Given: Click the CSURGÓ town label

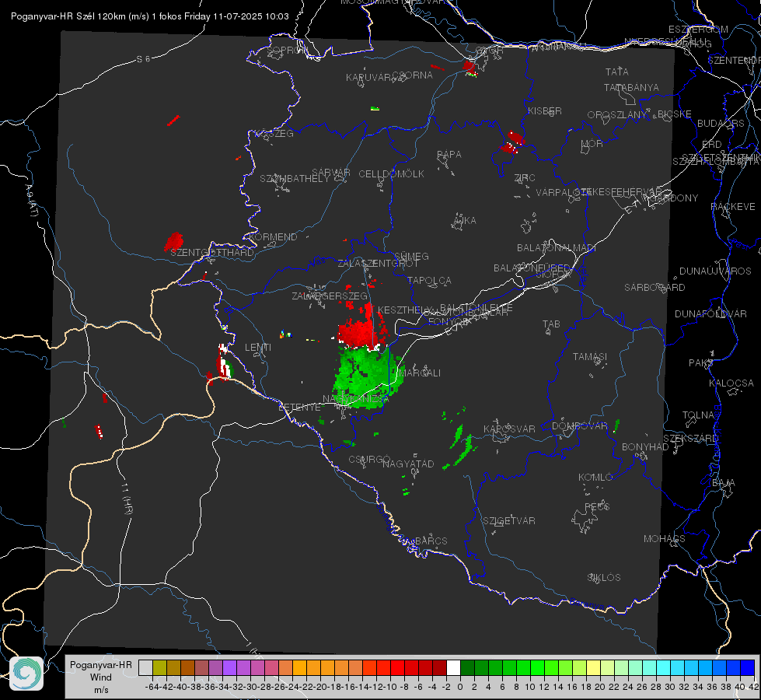Looking at the screenshot, I should pyautogui.click(x=369, y=459).
